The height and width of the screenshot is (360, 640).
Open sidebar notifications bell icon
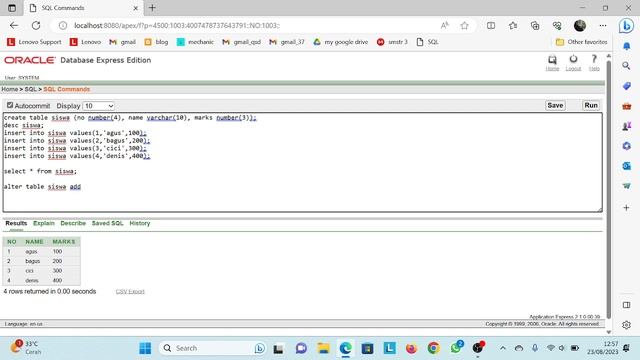click(627, 46)
